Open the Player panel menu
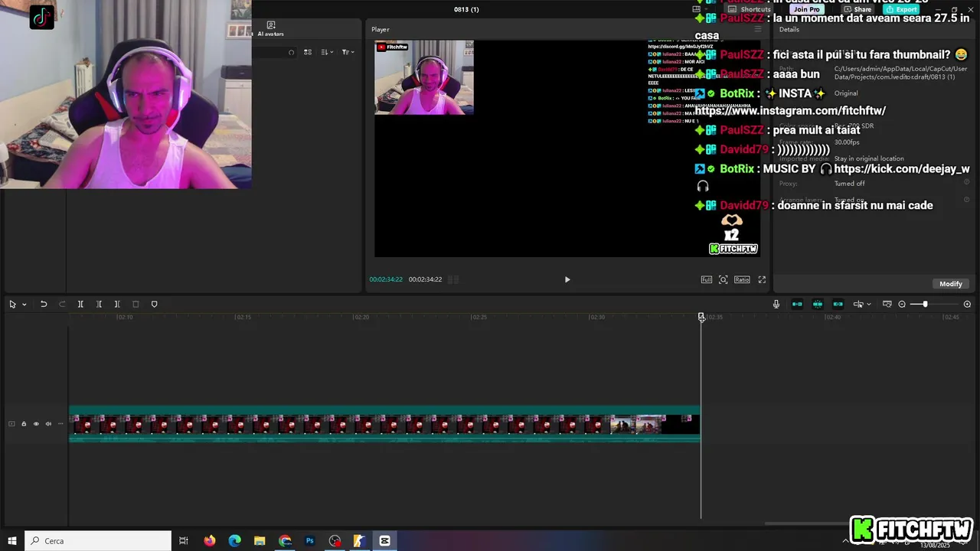The height and width of the screenshot is (551, 980). tap(758, 29)
